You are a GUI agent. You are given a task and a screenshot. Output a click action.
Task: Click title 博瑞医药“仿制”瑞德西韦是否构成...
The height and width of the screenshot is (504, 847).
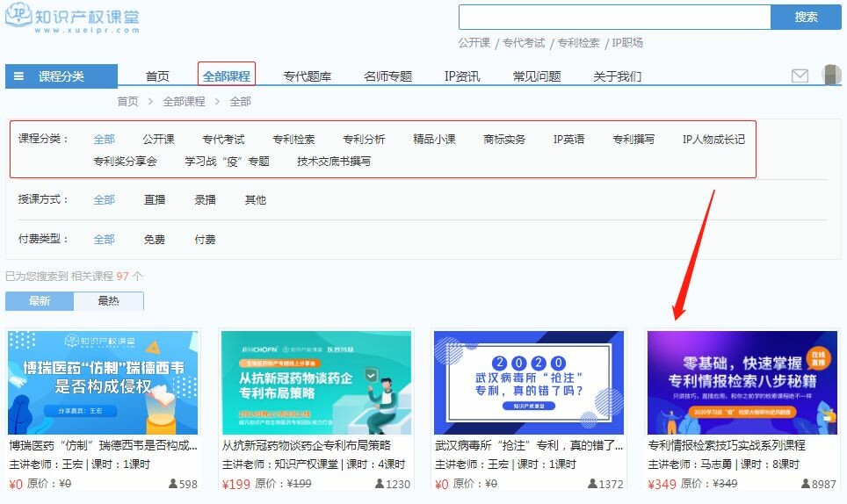click(103, 445)
